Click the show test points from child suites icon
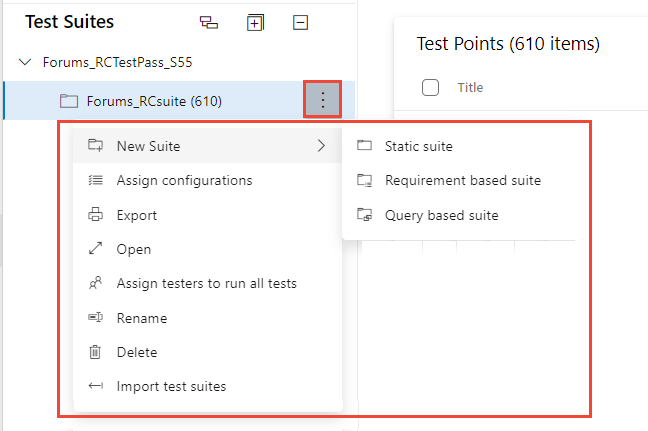The image size is (648, 431). [x=208, y=22]
